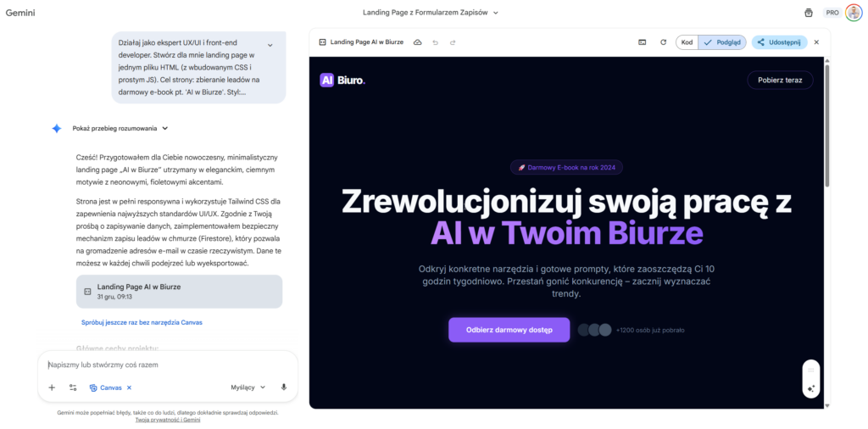Expand the collapsed user prompt with its chevron
The image size is (868, 429).
[x=270, y=45]
